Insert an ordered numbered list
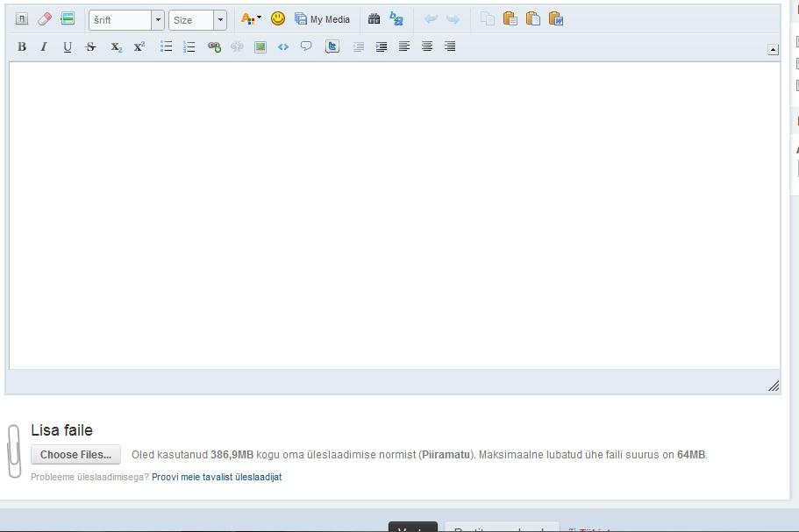Image resolution: width=799 pixels, height=532 pixels. pos(189,46)
